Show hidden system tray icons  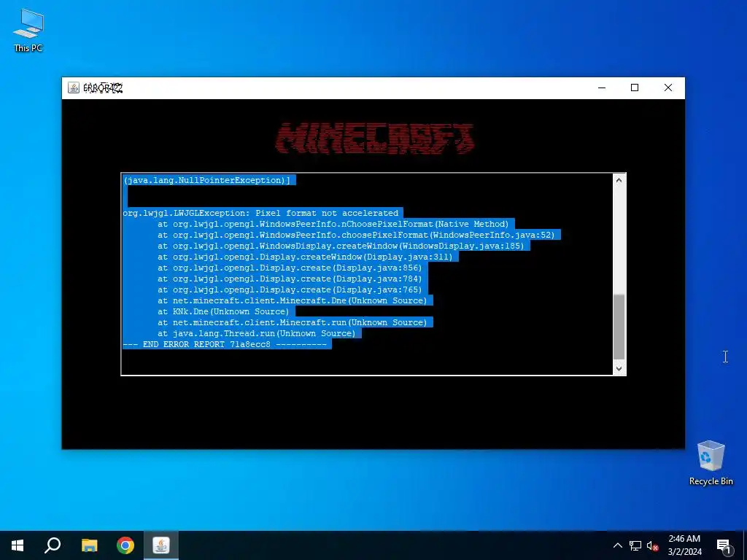point(617,545)
